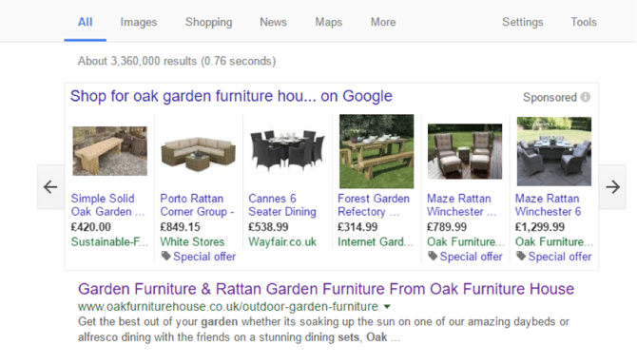The width and height of the screenshot is (637, 364).
Task: Click the £314.99 price
Action: [357, 227]
